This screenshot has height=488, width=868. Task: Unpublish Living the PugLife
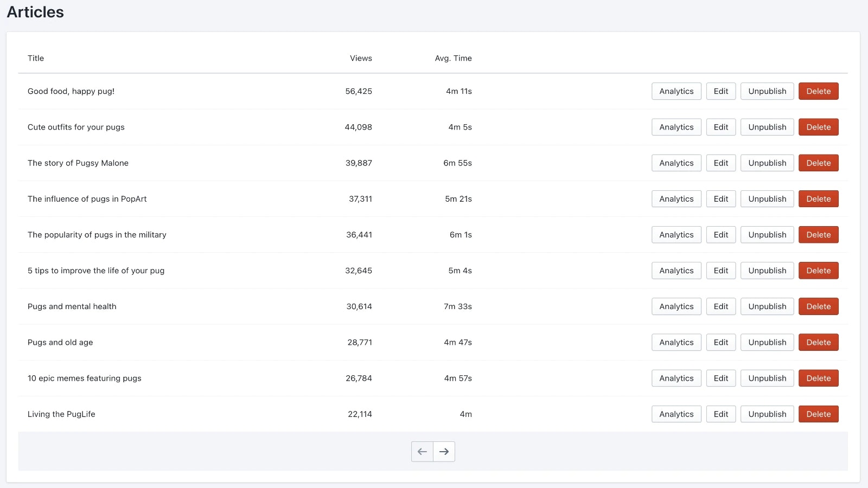[x=767, y=414]
